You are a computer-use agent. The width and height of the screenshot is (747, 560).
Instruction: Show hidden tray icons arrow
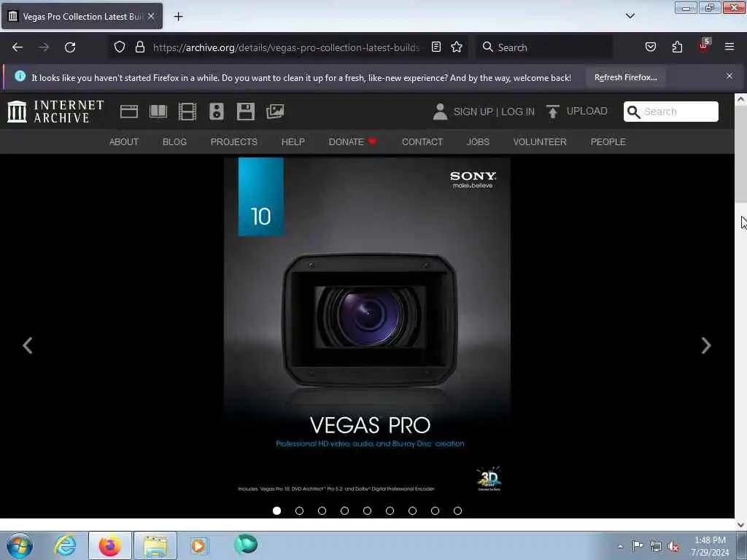tap(620, 546)
